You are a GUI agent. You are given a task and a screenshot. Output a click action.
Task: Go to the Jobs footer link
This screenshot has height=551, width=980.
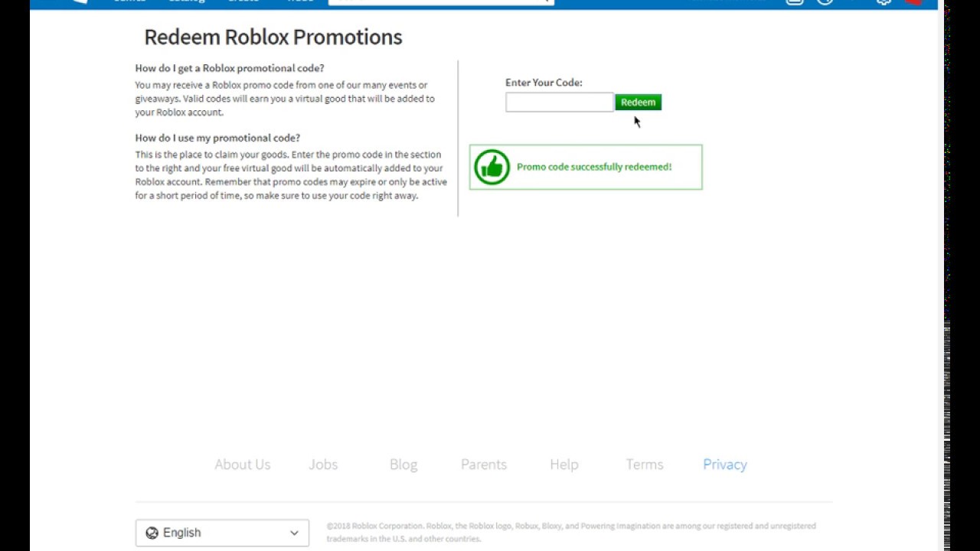(x=323, y=465)
